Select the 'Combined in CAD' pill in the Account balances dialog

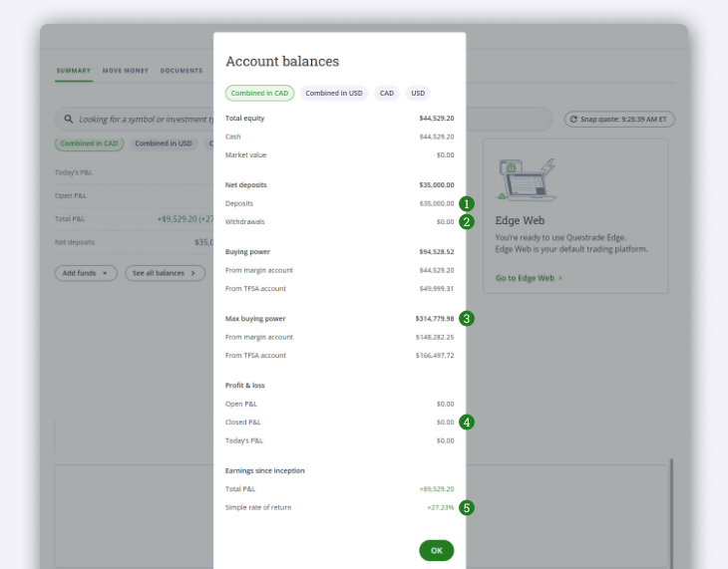click(259, 93)
